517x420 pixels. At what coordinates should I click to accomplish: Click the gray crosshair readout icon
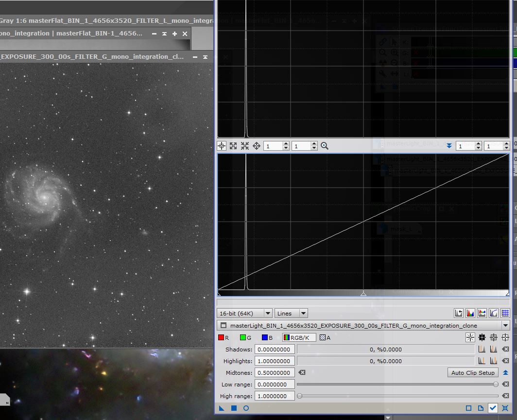point(494,337)
